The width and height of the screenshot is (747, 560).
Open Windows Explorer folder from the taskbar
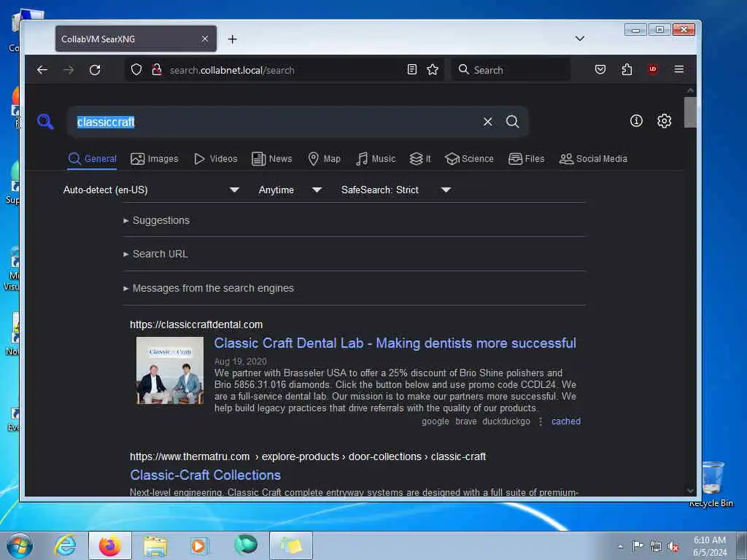(x=155, y=545)
